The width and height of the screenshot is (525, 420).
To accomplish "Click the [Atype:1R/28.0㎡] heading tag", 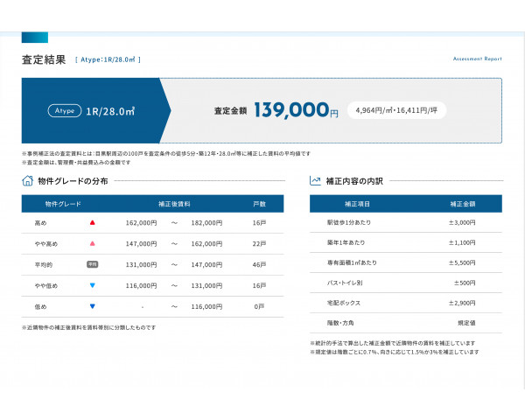I will click(x=108, y=59).
